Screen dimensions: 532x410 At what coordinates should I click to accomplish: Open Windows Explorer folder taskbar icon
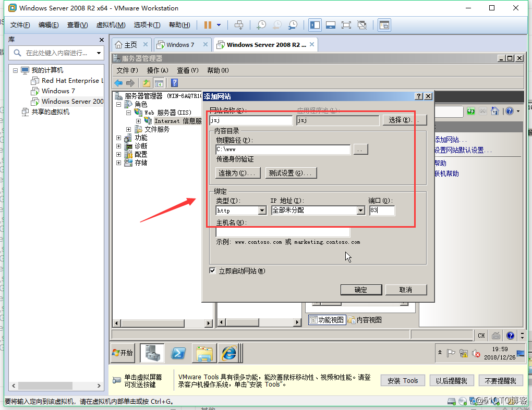click(x=204, y=353)
